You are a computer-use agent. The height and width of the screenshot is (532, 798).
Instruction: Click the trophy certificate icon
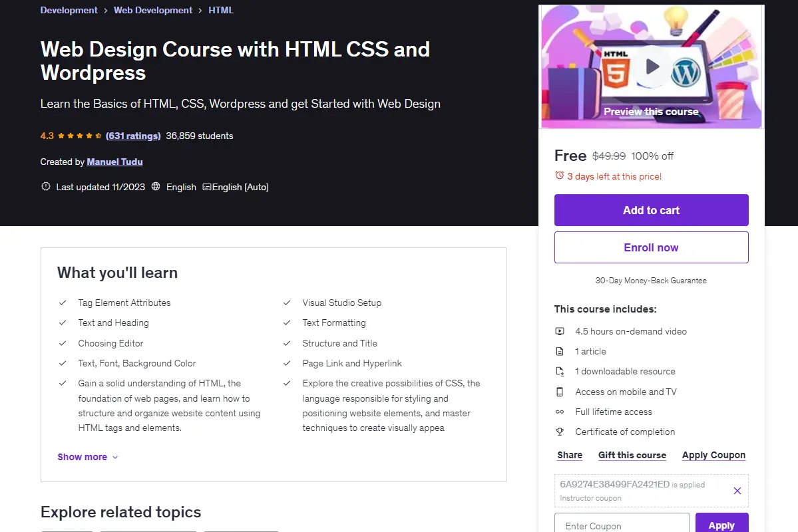point(559,432)
